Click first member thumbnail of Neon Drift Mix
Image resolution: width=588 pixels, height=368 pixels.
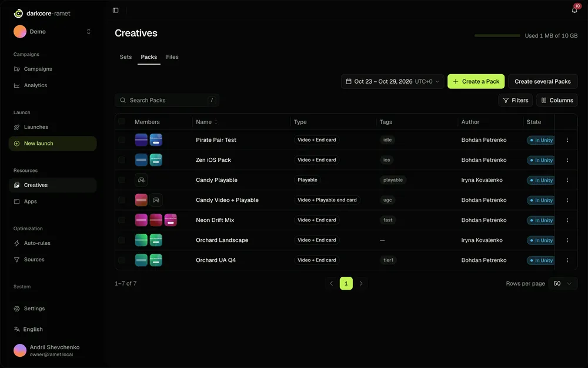(x=141, y=220)
